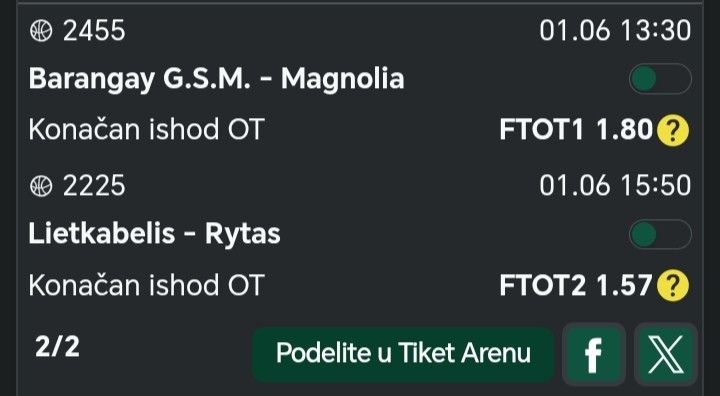This screenshot has width=720, height=396.
Task: Click Konačan ishod OT label for Rytas game
Action: (x=146, y=285)
